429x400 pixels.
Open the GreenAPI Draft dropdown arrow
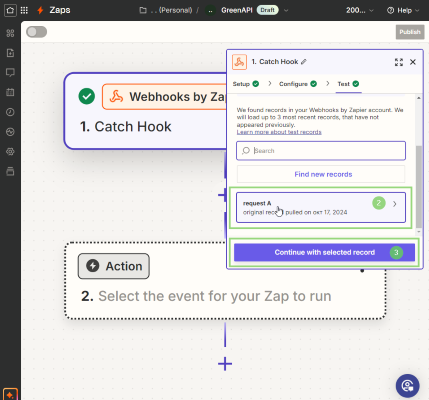tap(286, 10)
